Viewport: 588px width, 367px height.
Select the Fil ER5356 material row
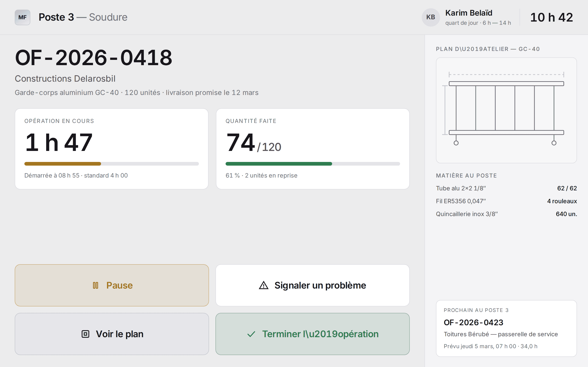[x=506, y=201]
